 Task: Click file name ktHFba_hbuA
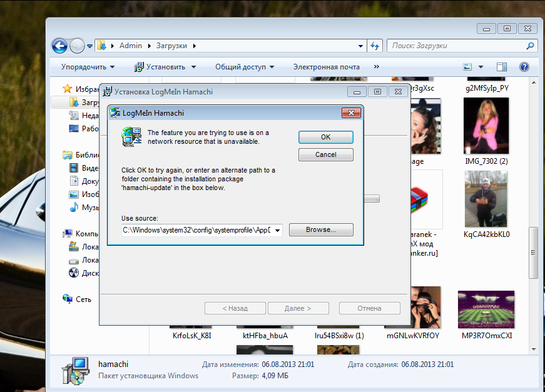[265, 336]
